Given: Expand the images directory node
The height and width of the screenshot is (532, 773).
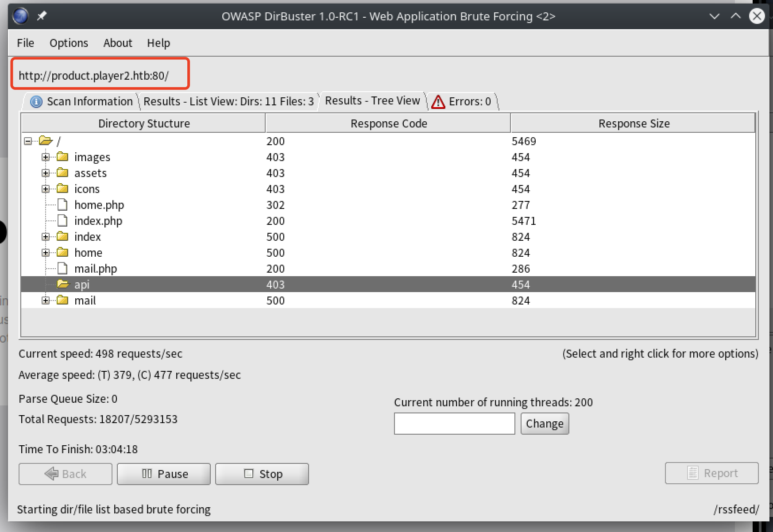Looking at the screenshot, I should [46, 157].
